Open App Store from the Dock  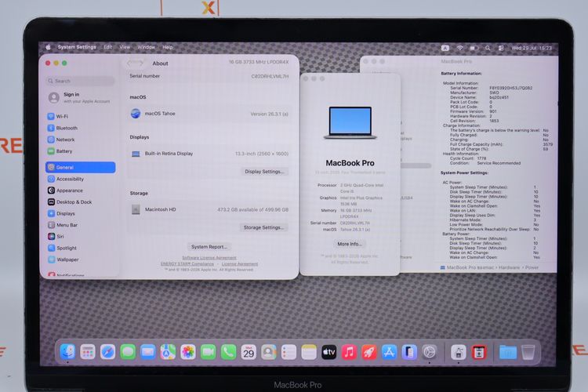tap(389, 352)
